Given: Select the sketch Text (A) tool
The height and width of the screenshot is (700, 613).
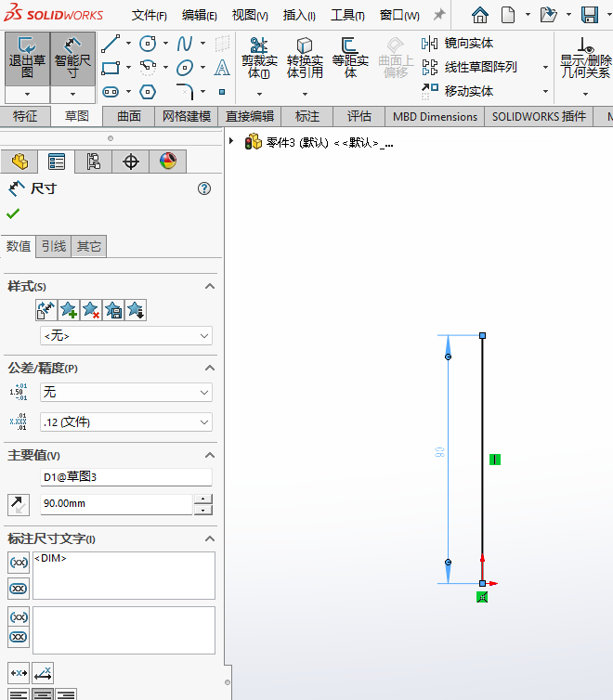Looking at the screenshot, I should tap(222, 68).
